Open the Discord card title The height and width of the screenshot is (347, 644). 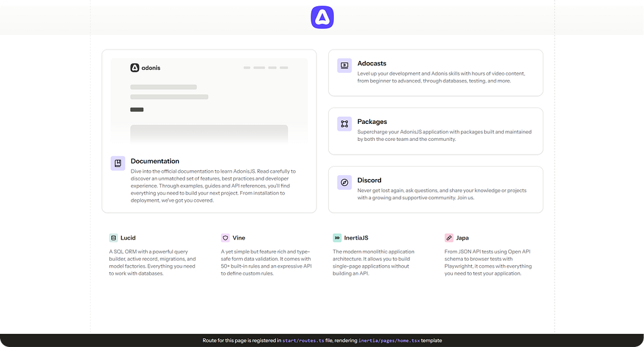(369, 180)
